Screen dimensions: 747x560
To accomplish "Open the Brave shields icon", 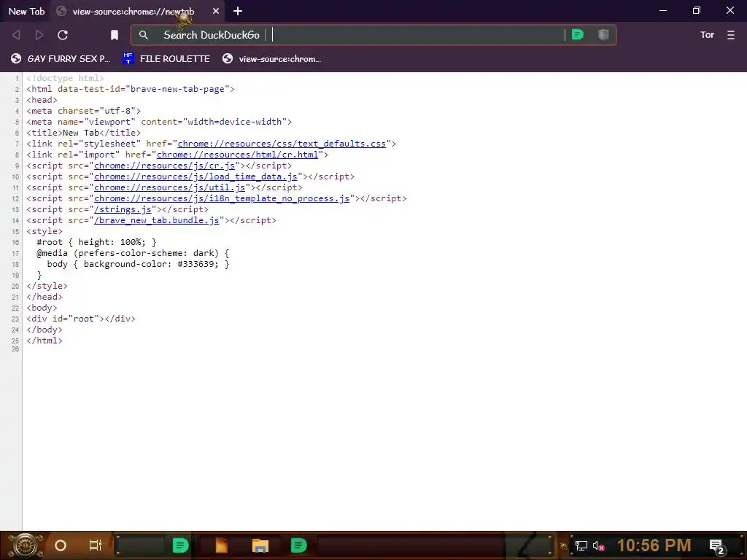I will (603, 34).
